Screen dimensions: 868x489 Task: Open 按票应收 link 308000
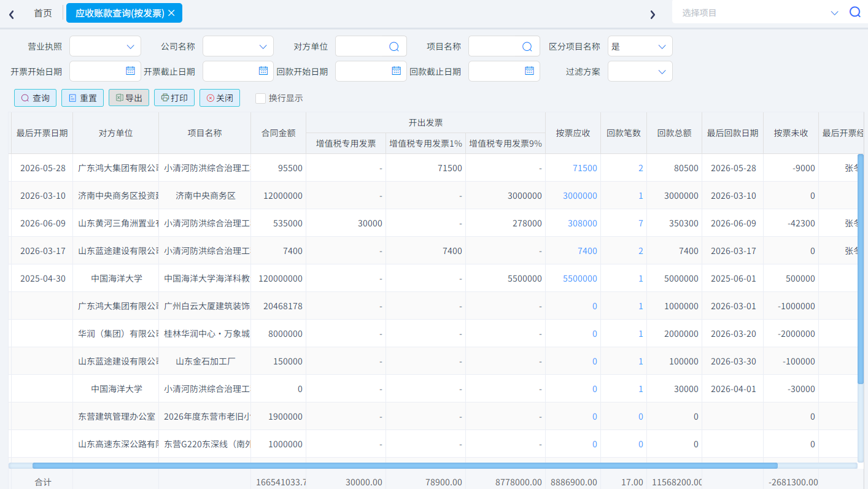pos(582,223)
